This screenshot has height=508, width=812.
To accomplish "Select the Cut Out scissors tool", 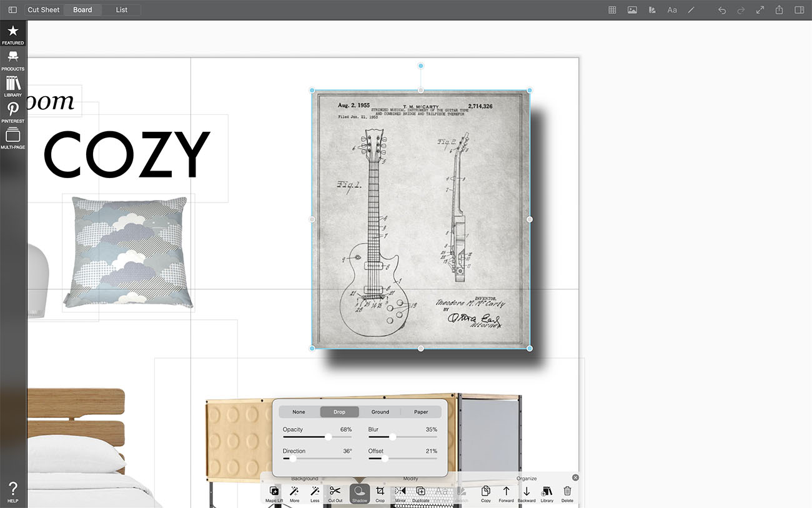I will click(335, 492).
